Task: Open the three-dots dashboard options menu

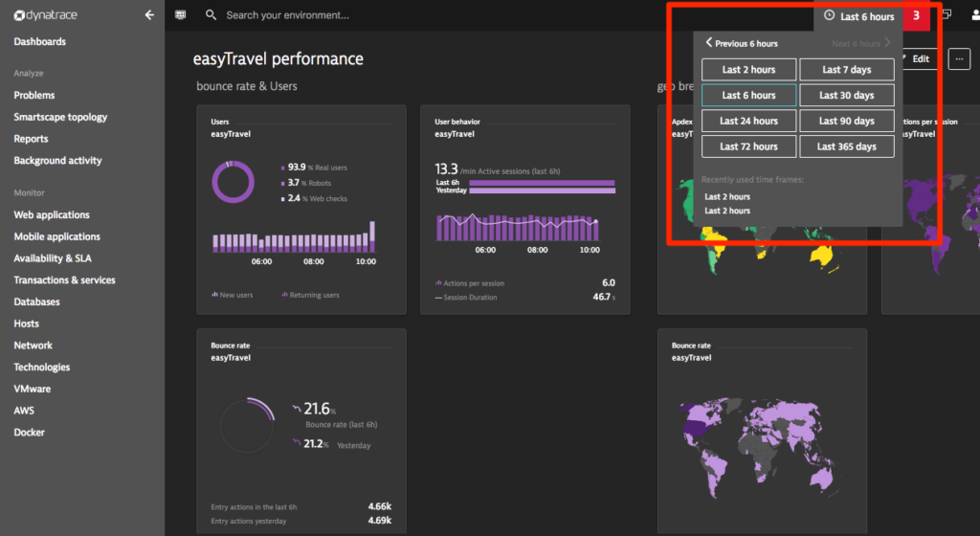Action: pyautogui.click(x=959, y=59)
